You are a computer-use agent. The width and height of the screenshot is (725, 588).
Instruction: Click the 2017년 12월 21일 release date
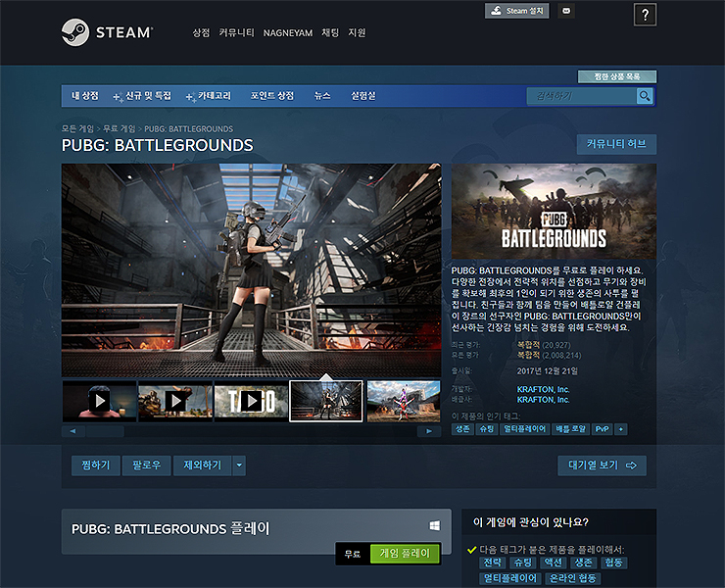pyautogui.click(x=547, y=371)
